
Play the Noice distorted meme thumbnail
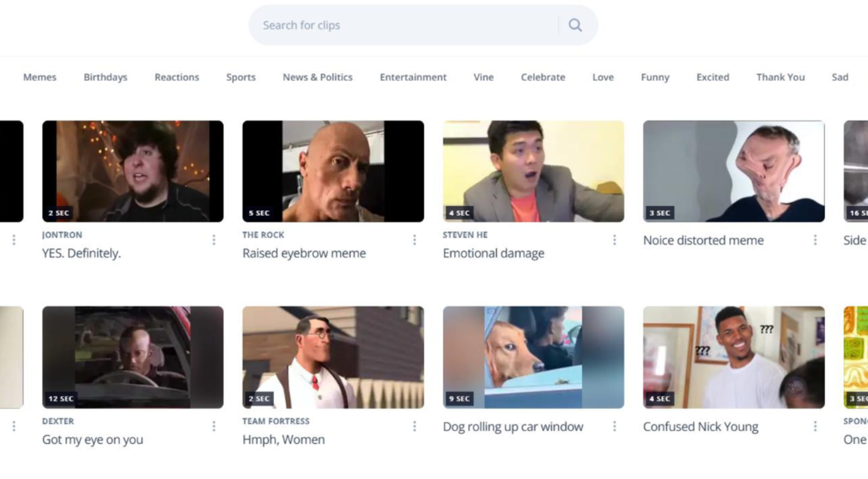734,171
